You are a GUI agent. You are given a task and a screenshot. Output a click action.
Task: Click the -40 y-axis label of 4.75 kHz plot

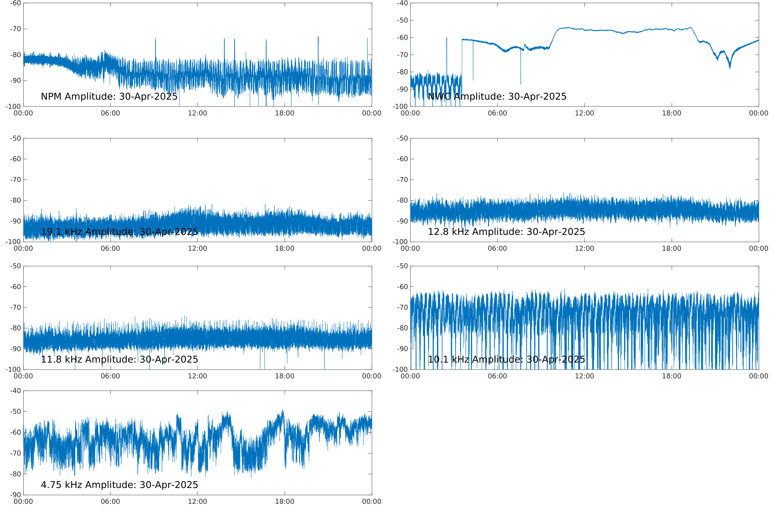pyautogui.click(x=15, y=391)
